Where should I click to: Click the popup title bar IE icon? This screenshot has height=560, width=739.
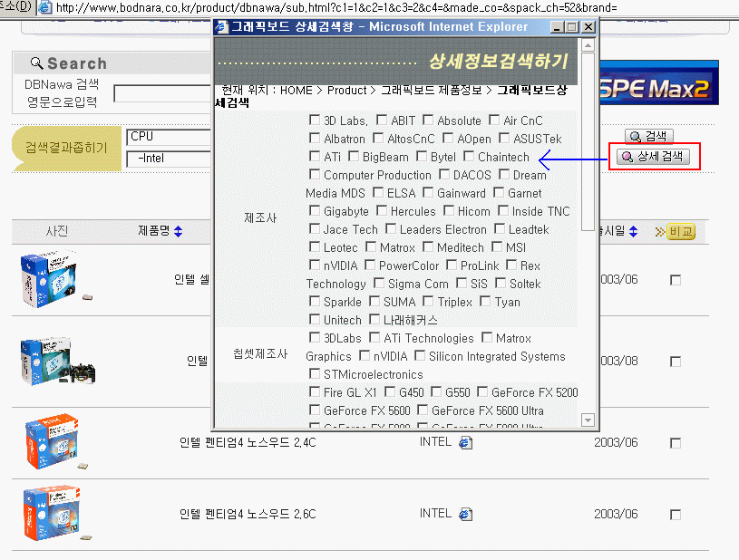coord(221,27)
